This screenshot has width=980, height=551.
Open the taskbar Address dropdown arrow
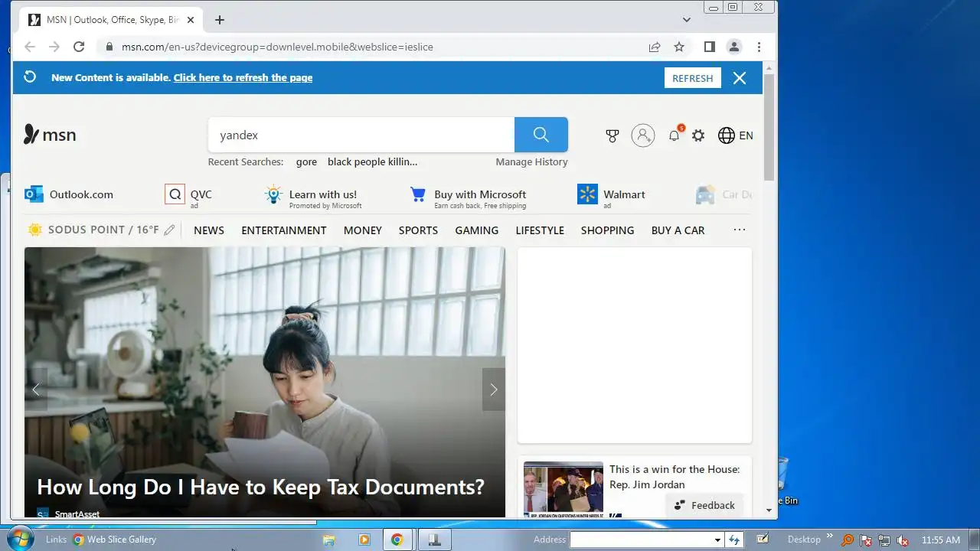coord(717,540)
